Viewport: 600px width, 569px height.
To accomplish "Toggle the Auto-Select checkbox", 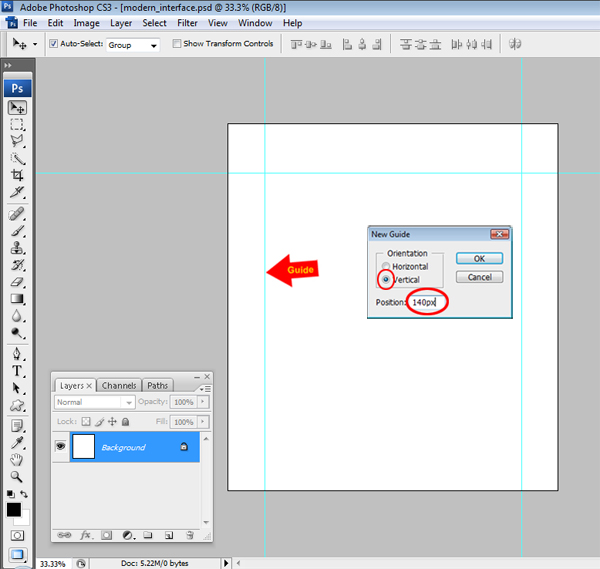I will (x=54, y=44).
